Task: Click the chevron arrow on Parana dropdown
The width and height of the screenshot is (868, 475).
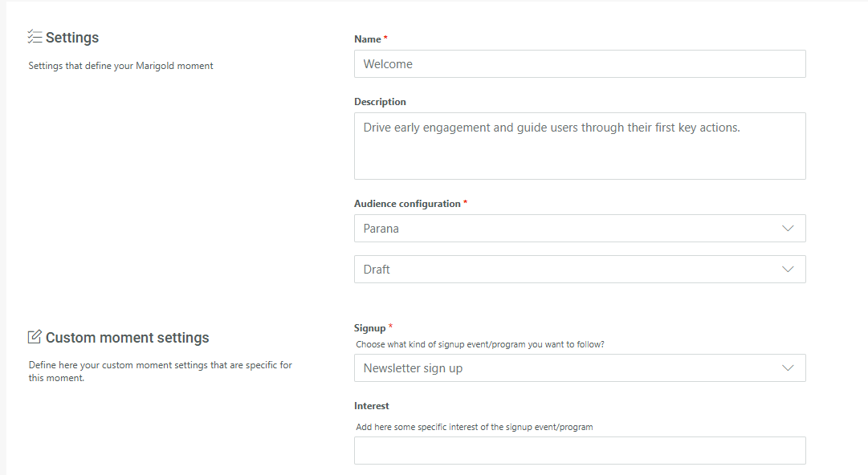Action: click(788, 229)
